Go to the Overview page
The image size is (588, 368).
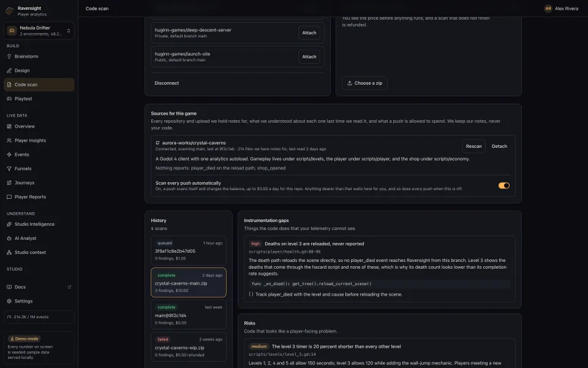click(39, 126)
